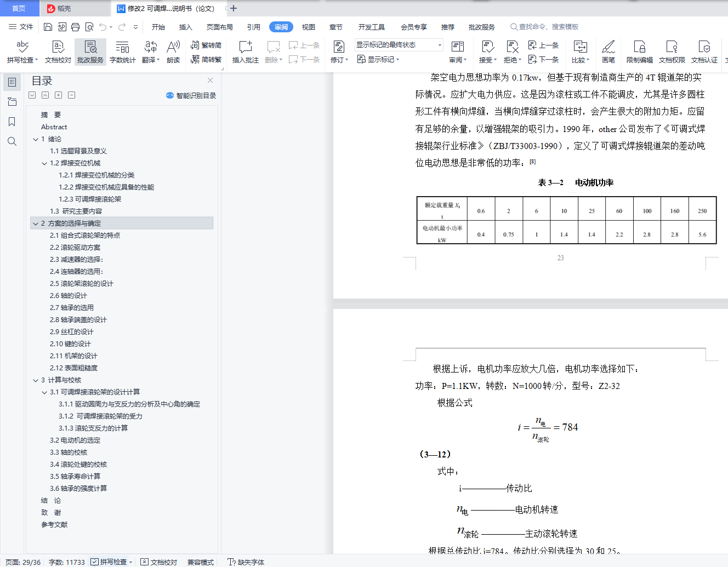Toggle track changes with 修订 button
728x567 pixels.
pos(339,52)
